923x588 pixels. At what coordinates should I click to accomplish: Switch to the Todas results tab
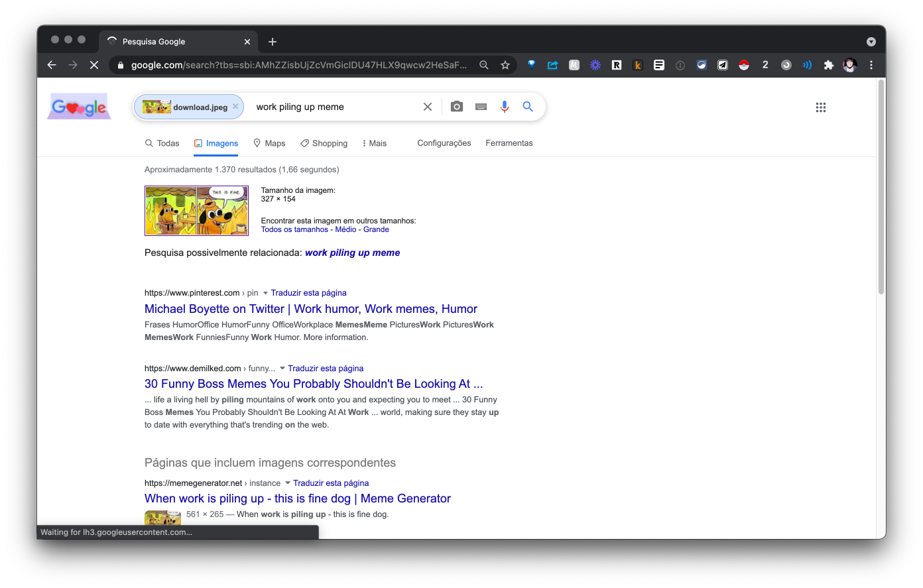click(162, 143)
